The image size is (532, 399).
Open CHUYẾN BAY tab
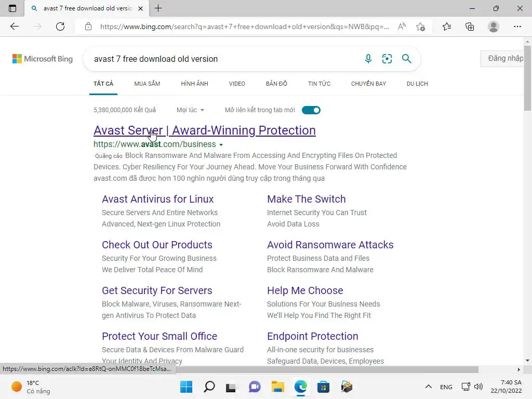point(368,84)
